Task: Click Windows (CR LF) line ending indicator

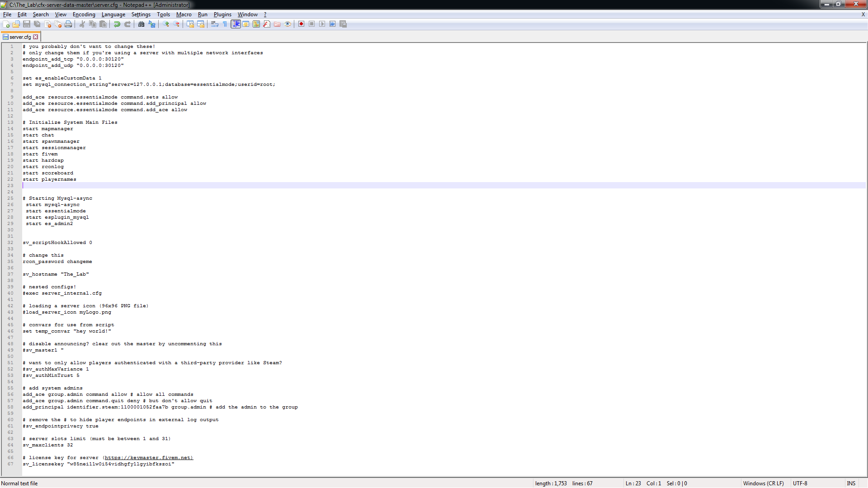Action: coord(763,483)
